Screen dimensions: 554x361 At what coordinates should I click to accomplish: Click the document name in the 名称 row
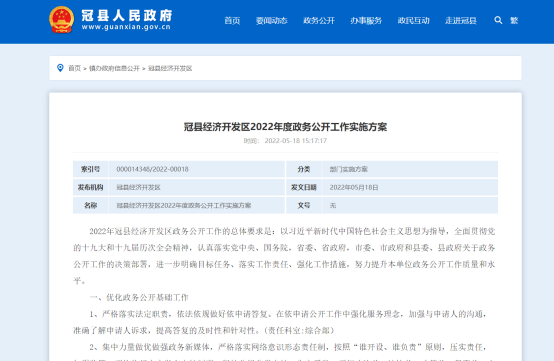tap(184, 205)
